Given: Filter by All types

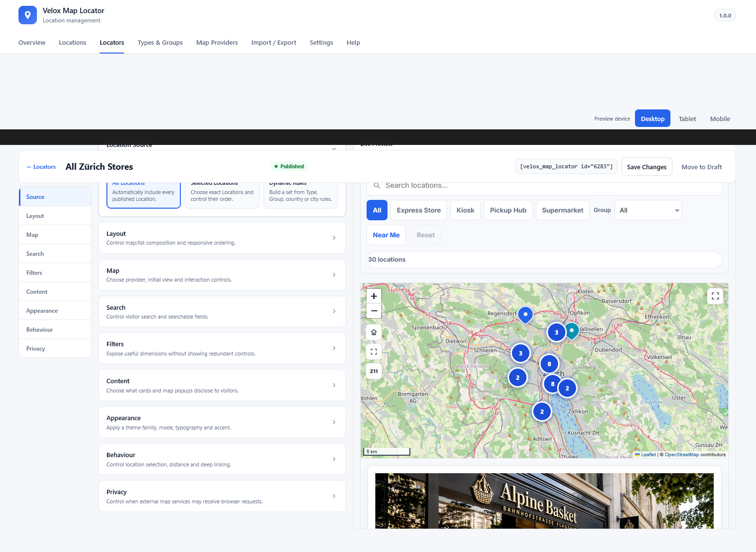Looking at the screenshot, I should click(x=377, y=210).
